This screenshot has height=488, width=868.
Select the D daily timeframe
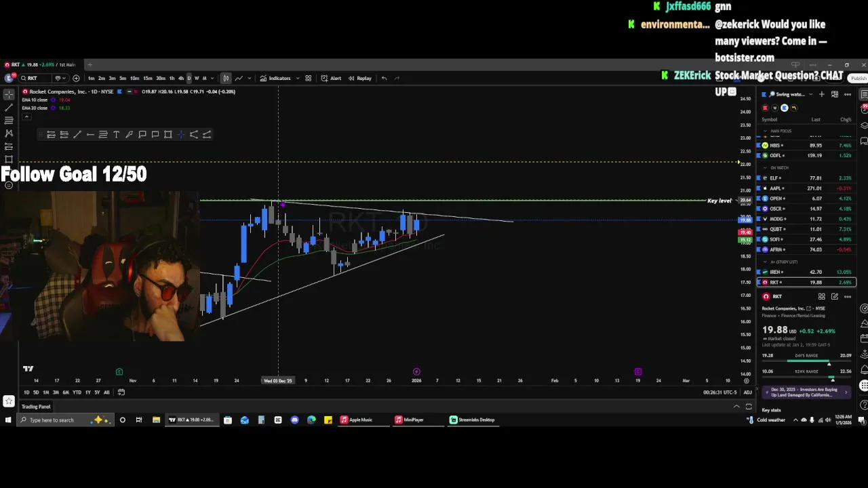tap(189, 78)
